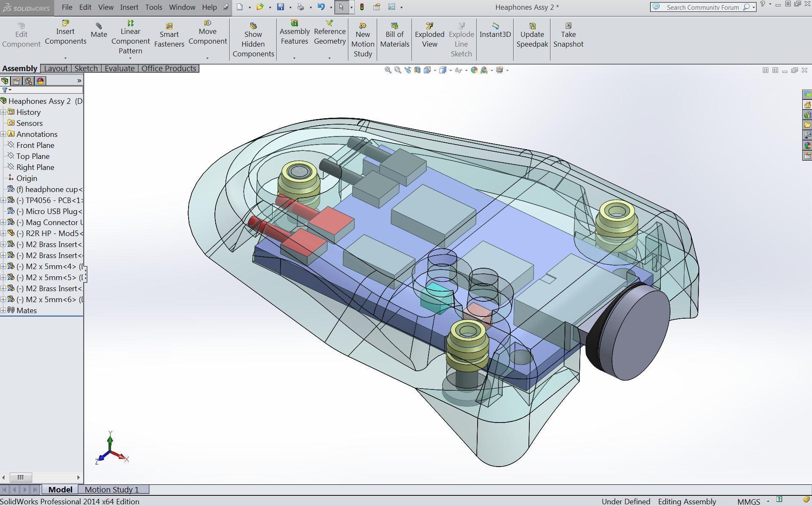The height and width of the screenshot is (506, 812).
Task: Select the Right Plane in tree
Action: (35, 167)
